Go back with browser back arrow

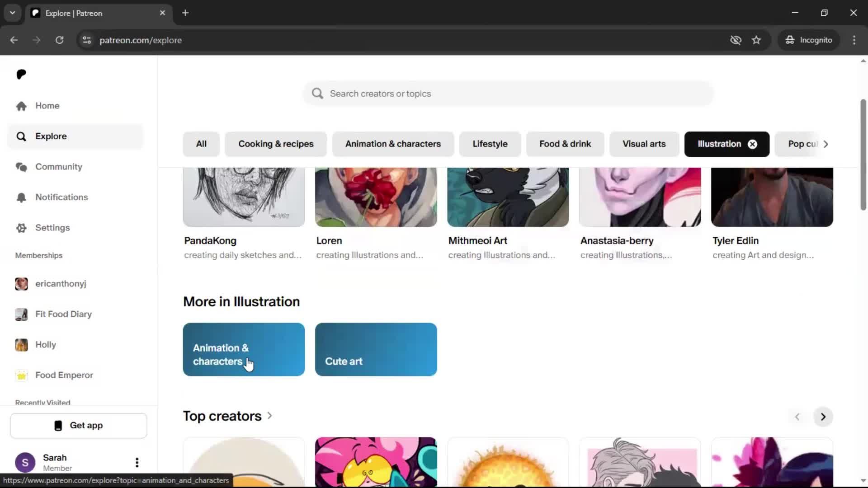(14, 40)
